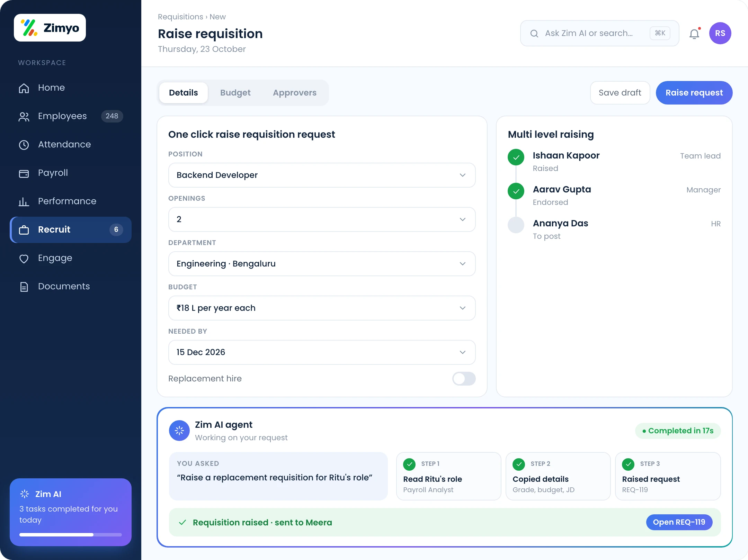
Task: Click the Completed in 17s status pill
Action: click(678, 431)
